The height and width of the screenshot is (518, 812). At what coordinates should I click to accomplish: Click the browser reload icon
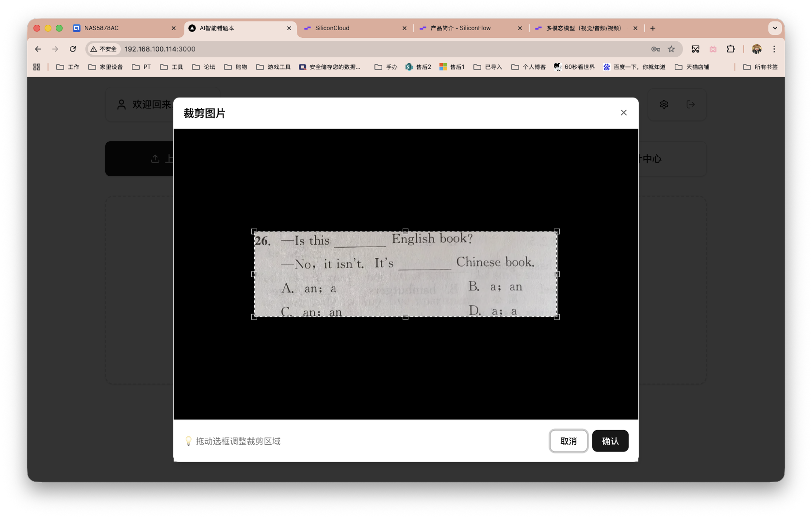(73, 49)
